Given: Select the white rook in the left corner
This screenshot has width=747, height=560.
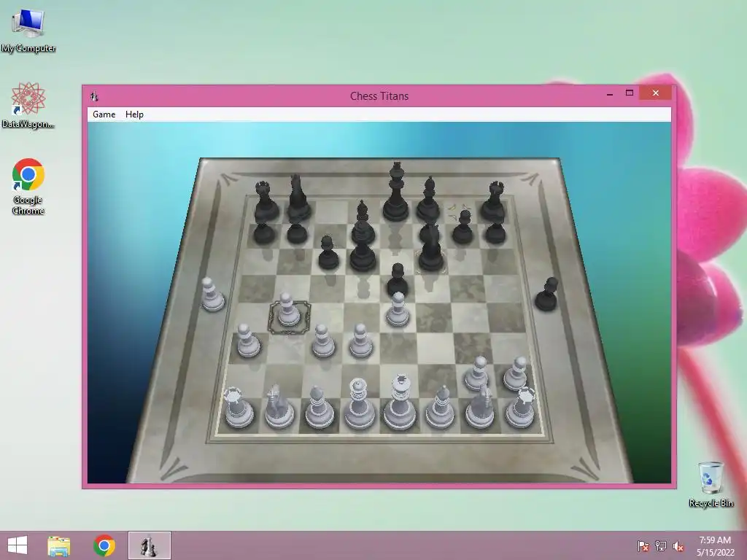Looking at the screenshot, I should point(238,408).
